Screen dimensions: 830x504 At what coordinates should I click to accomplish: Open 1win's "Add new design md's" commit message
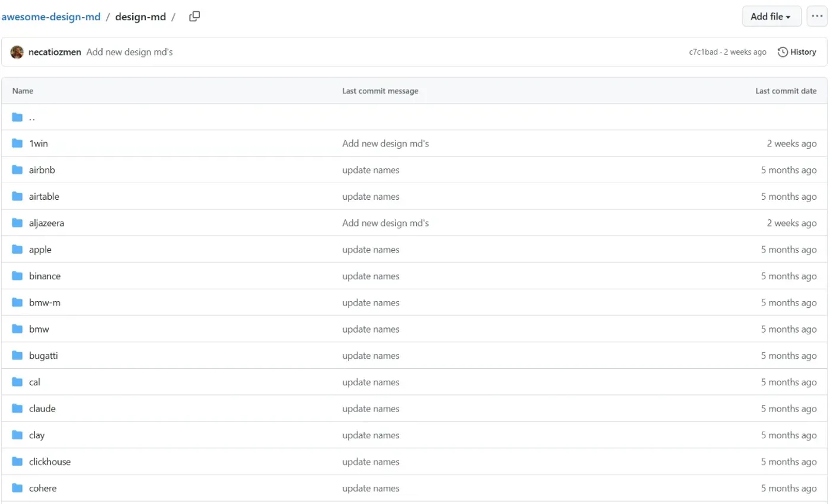point(385,143)
